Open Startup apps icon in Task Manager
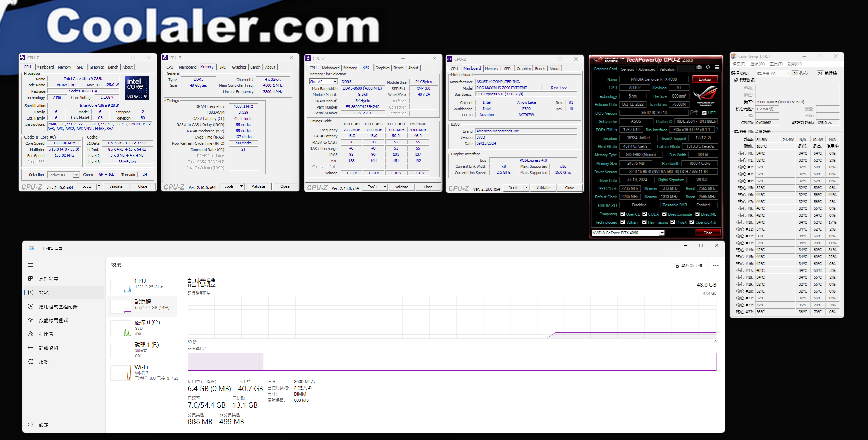Viewport: 868px width, 440px height. (31, 320)
